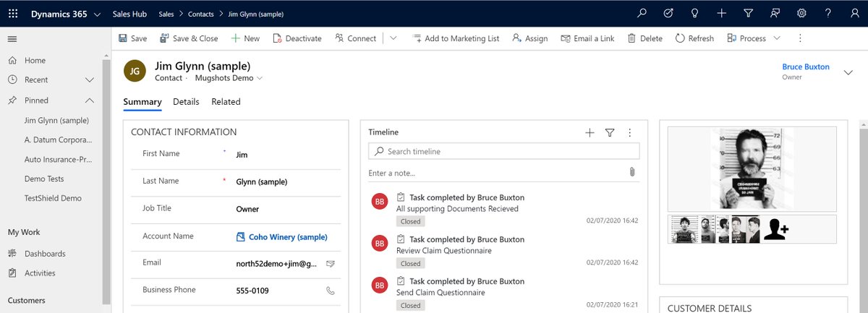Edit the Job Title field
The image size is (868, 313).
285,209
